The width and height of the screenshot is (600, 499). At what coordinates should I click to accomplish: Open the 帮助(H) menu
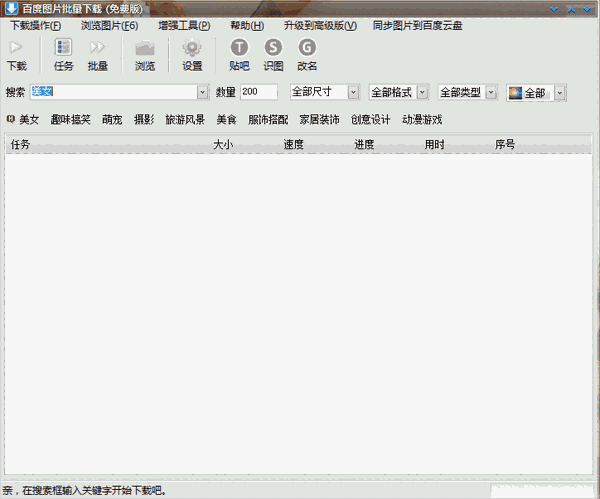tap(247, 26)
